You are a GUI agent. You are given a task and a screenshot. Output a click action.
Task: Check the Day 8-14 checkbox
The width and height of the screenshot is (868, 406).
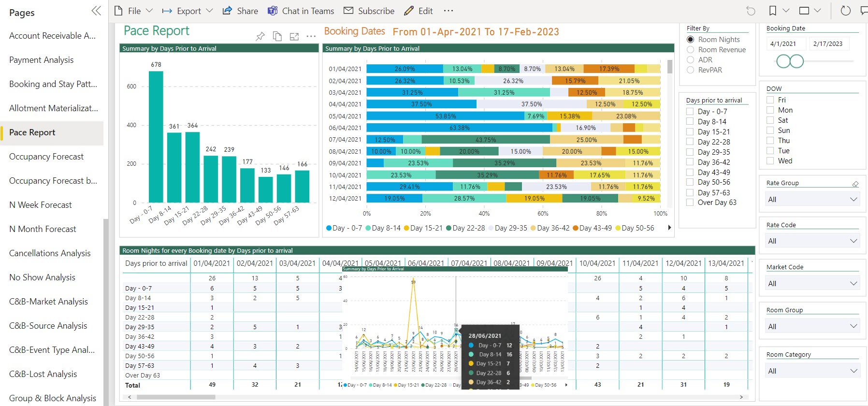click(690, 122)
